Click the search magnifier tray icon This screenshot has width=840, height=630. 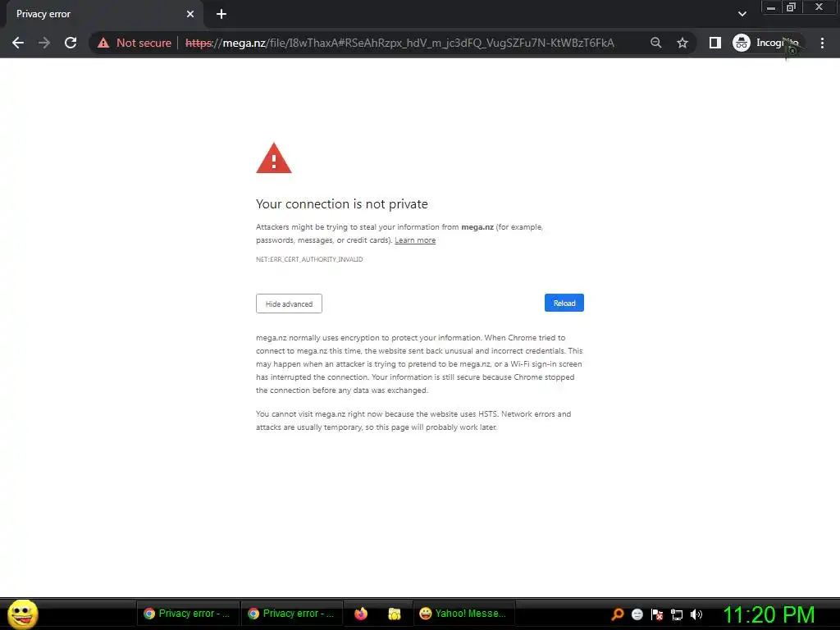(617, 614)
